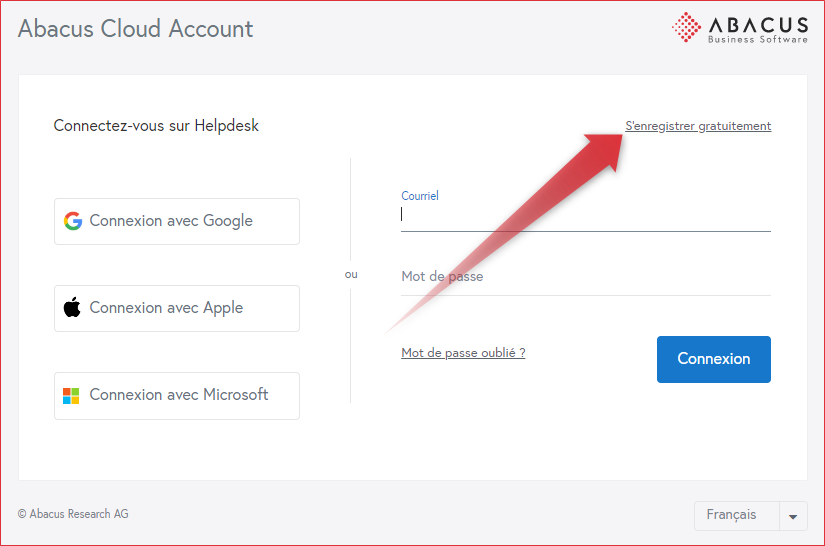This screenshot has height=546, width=825.
Task: Expand the language dropdown arrow
Action: (x=793, y=516)
